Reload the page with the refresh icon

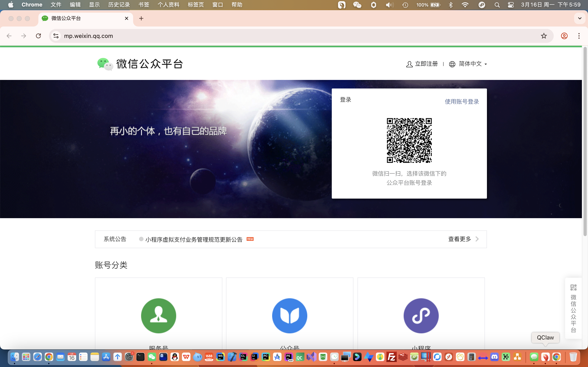tap(38, 36)
